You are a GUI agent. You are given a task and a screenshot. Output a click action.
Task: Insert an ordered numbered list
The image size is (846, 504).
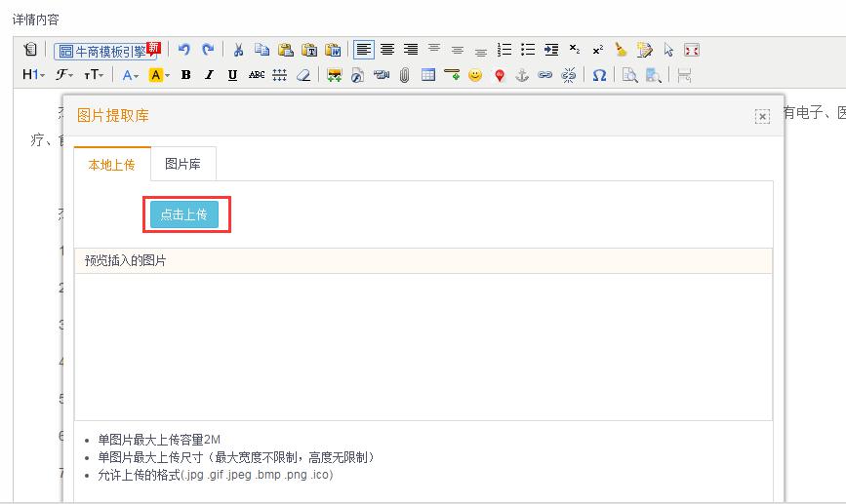click(504, 50)
